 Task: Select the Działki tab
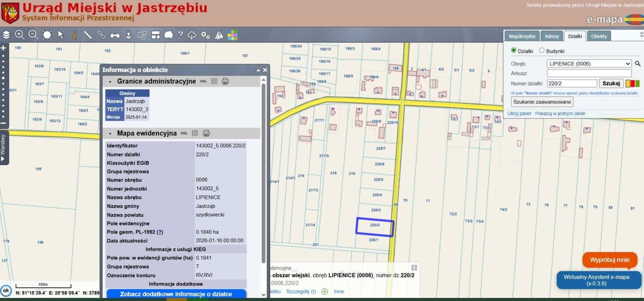coord(575,36)
